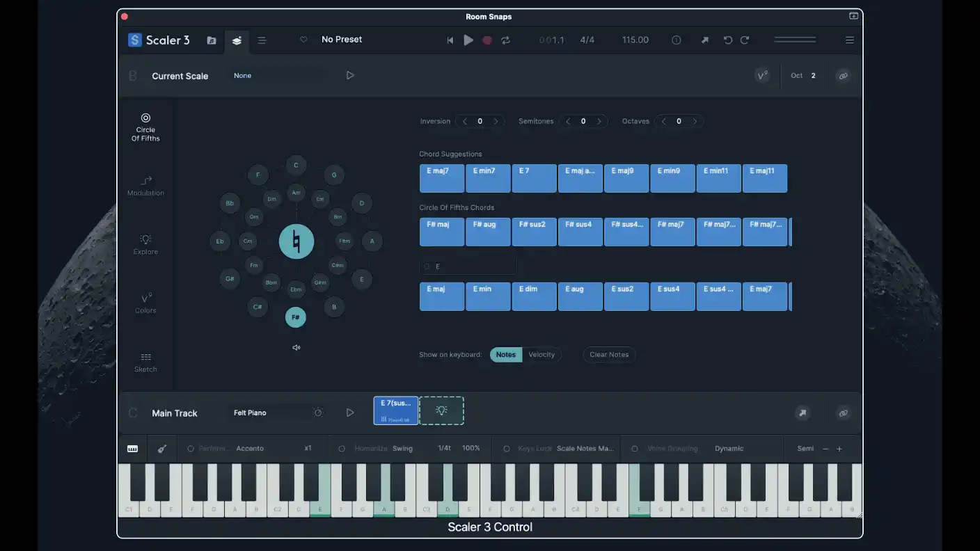The image size is (980, 551).
Task: Show Notes on keyboard
Action: point(506,355)
